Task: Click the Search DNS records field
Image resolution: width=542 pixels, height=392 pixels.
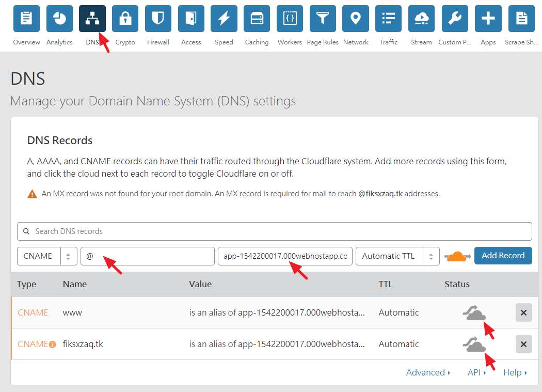Action: click(274, 231)
